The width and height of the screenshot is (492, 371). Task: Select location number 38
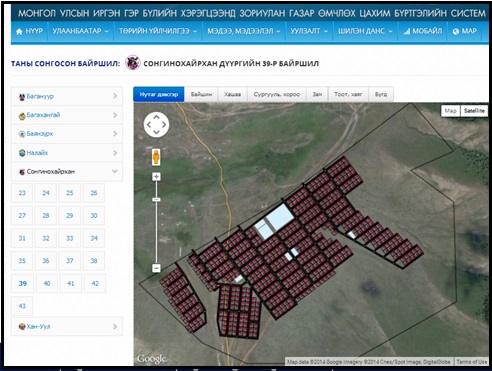point(94,261)
